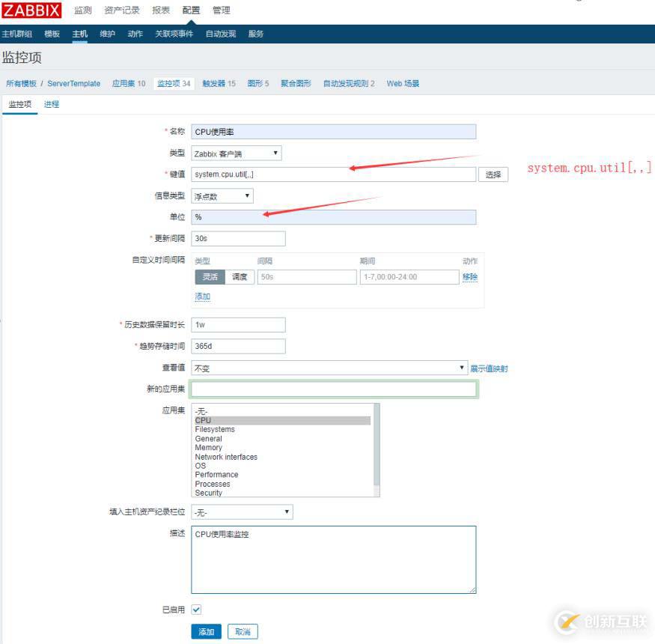Open Web 场景 link
655x644 pixels.
(x=403, y=84)
